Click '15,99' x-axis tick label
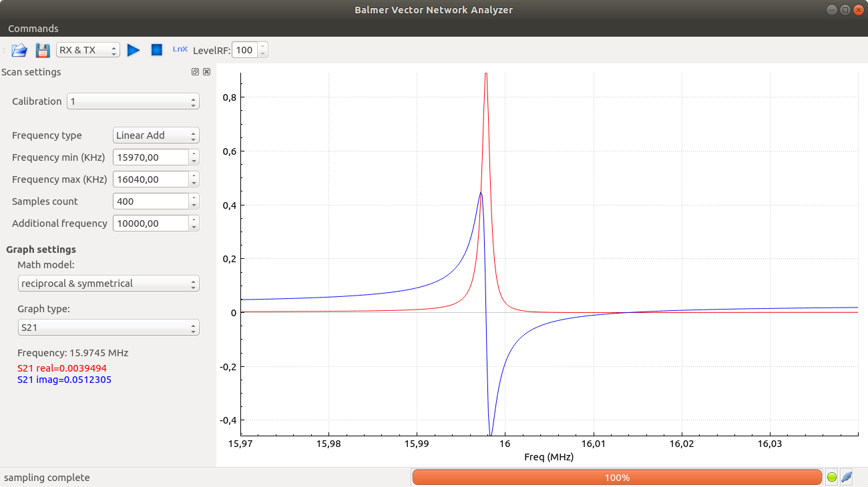The height and width of the screenshot is (487, 868). pos(416,444)
